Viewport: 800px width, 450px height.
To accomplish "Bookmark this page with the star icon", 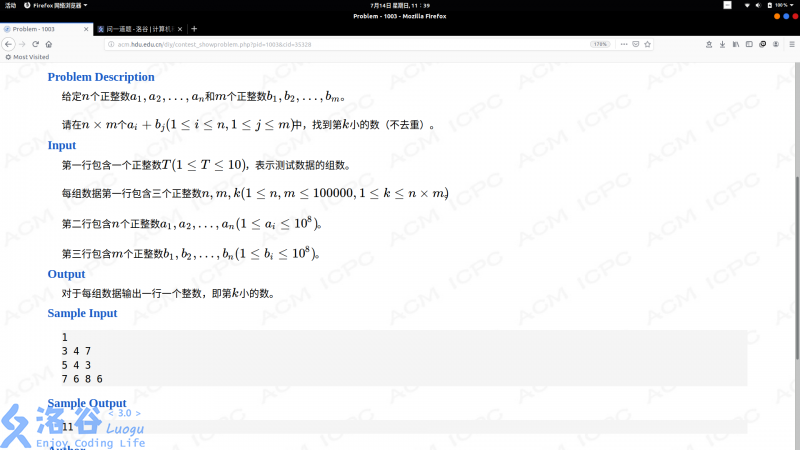I will pyautogui.click(x=648, y=44).
